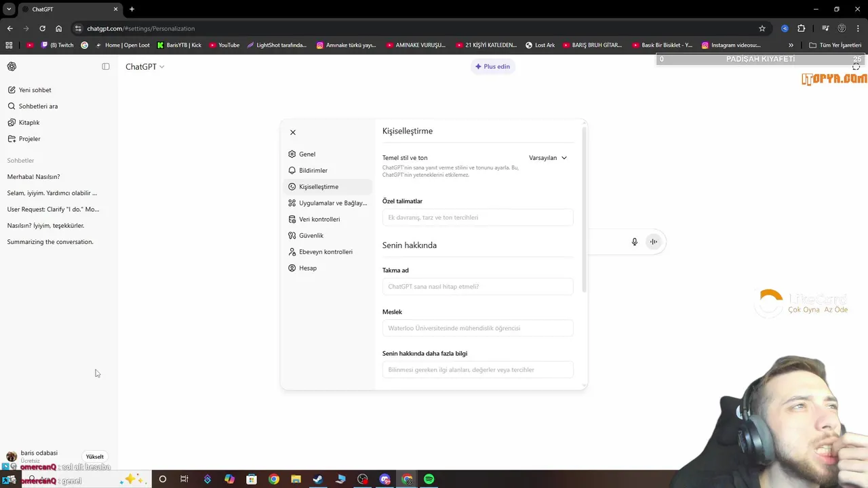
Task: Open chat "User Request: Clarify I do"
Action: (59, 209)
